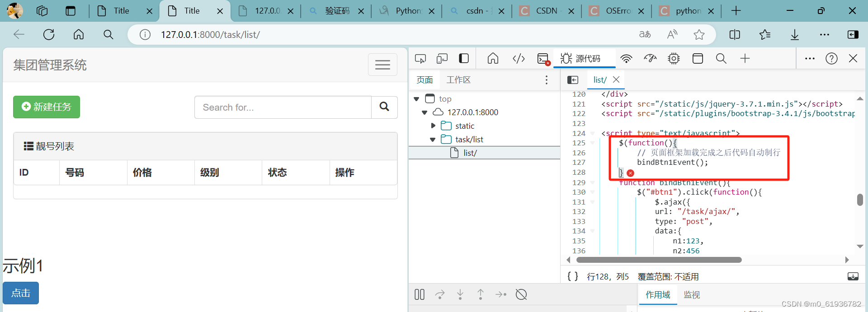Screen dimensions: 868x312
Task: Reload the page with the refresh icon
Action: coord(49,34)
